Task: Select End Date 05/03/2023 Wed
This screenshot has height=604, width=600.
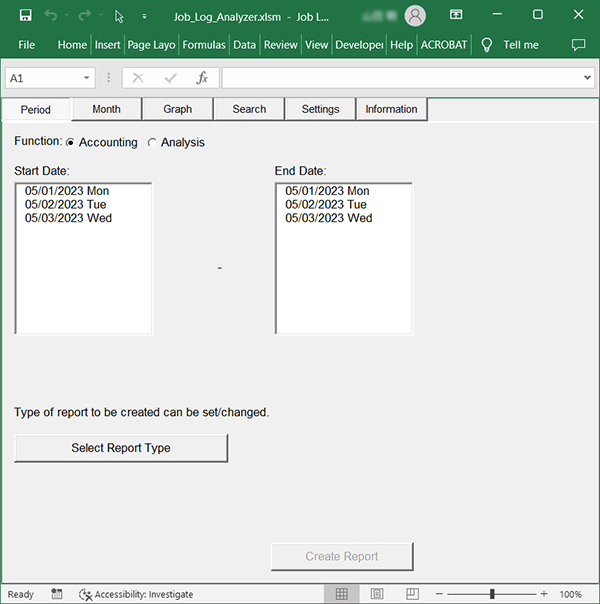Action: (x=344, y=218)
